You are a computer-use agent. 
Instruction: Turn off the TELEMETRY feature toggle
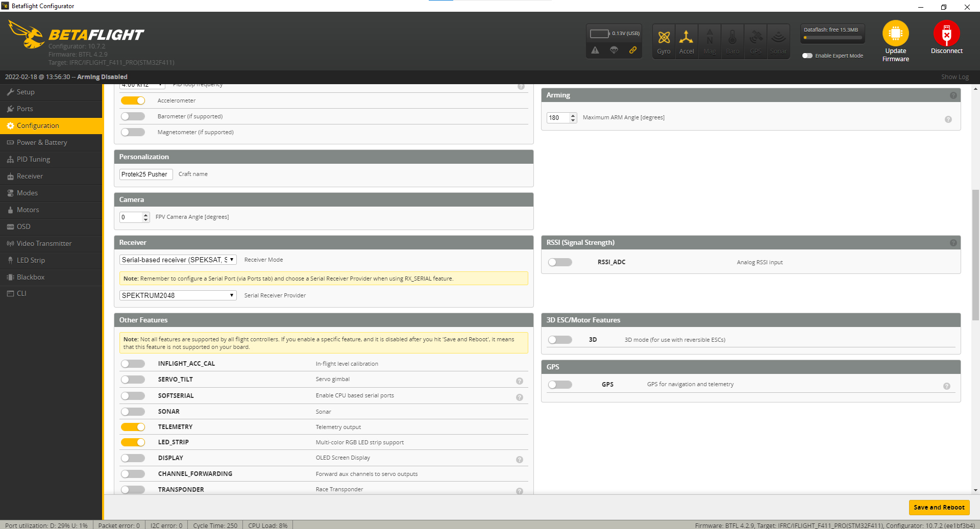(x=133, y=427)
